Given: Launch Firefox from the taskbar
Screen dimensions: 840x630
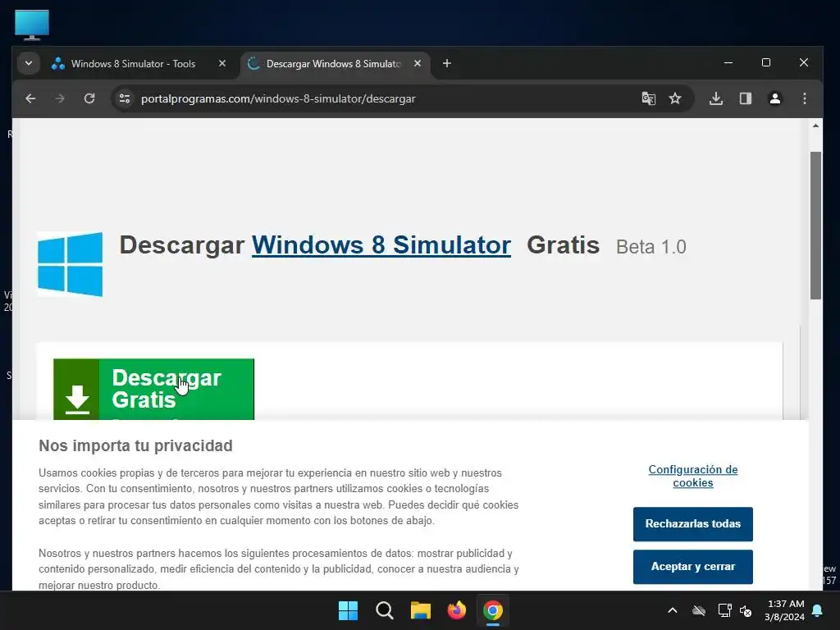Looking at the screenshot, I should coord(456,610).
